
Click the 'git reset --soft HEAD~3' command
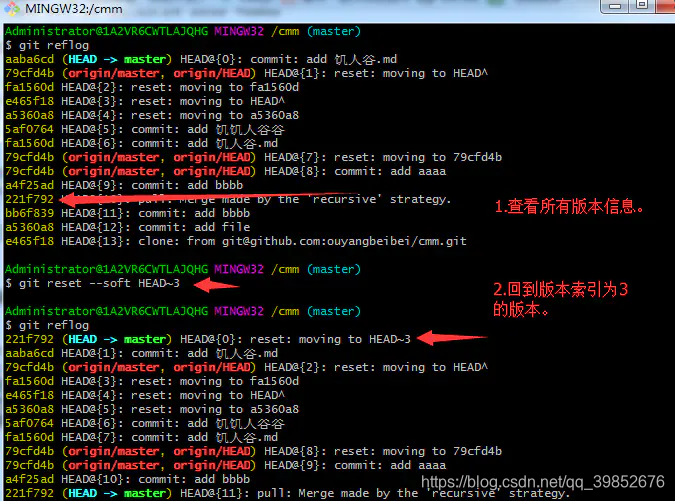coord(99,283)
